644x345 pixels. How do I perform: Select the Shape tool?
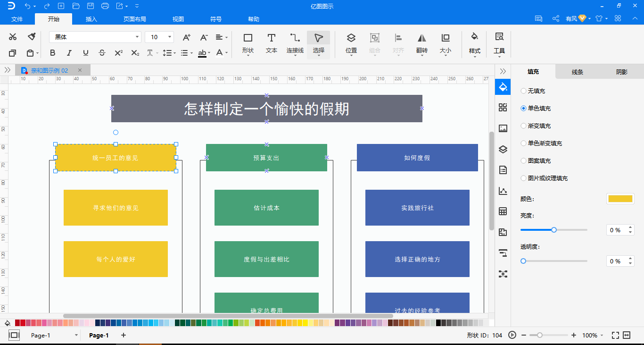248,43
